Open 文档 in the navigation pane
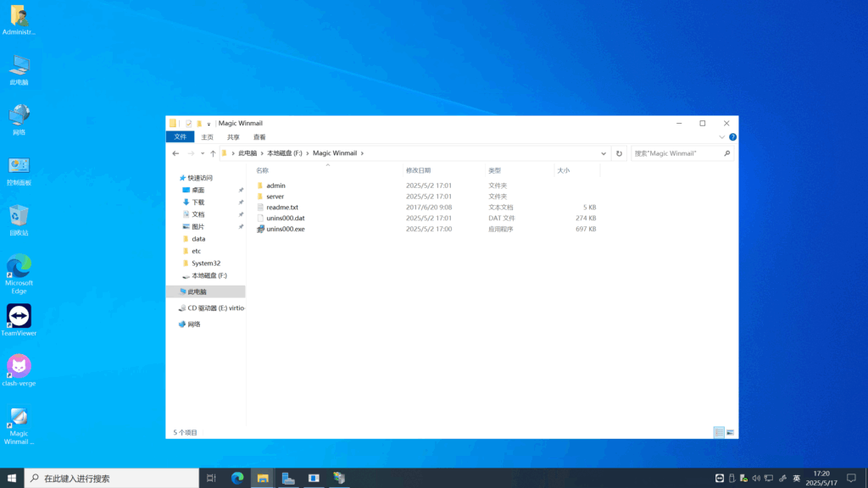The height and width of the screenshot is (488, 868). point(198,214)
